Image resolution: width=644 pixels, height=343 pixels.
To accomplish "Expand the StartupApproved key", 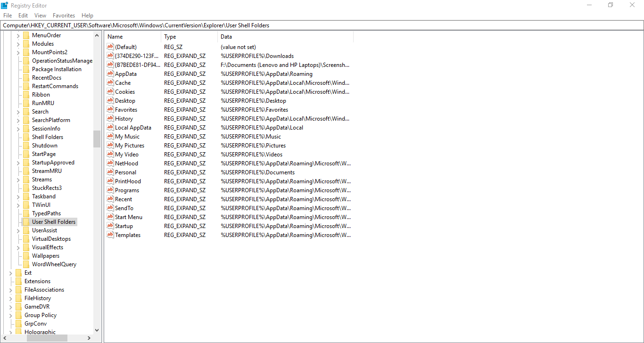I will coord(18,163).
